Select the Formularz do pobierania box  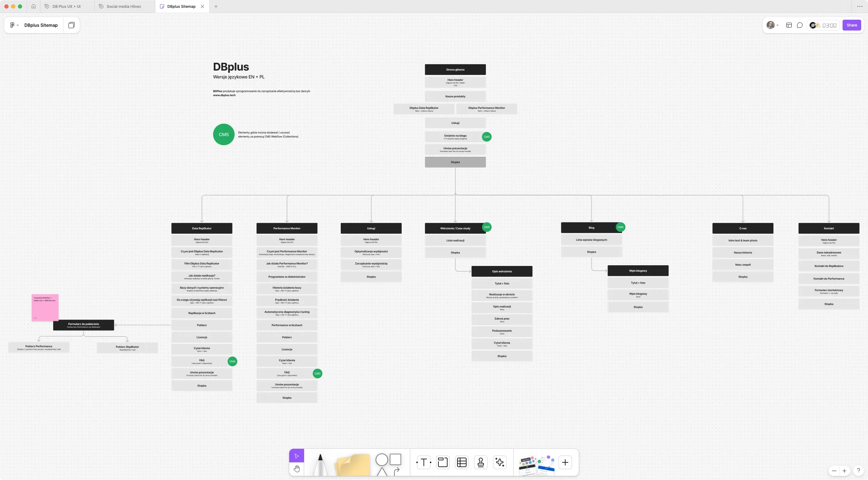coord(83,325)
